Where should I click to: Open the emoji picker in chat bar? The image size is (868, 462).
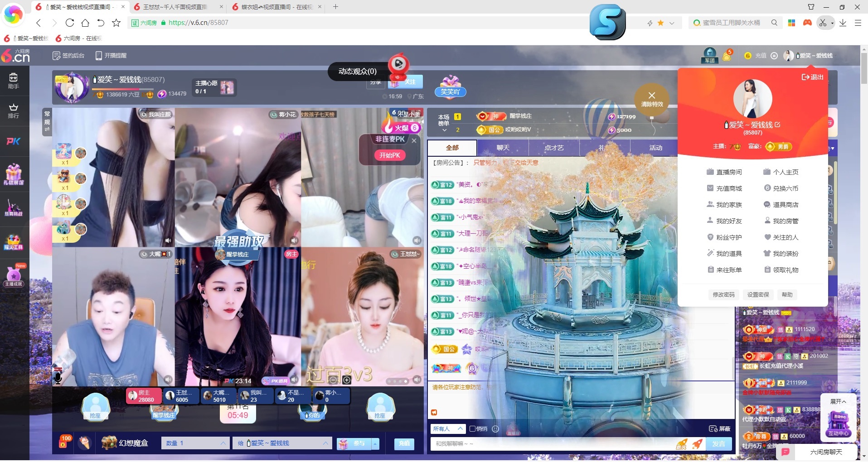495,428
